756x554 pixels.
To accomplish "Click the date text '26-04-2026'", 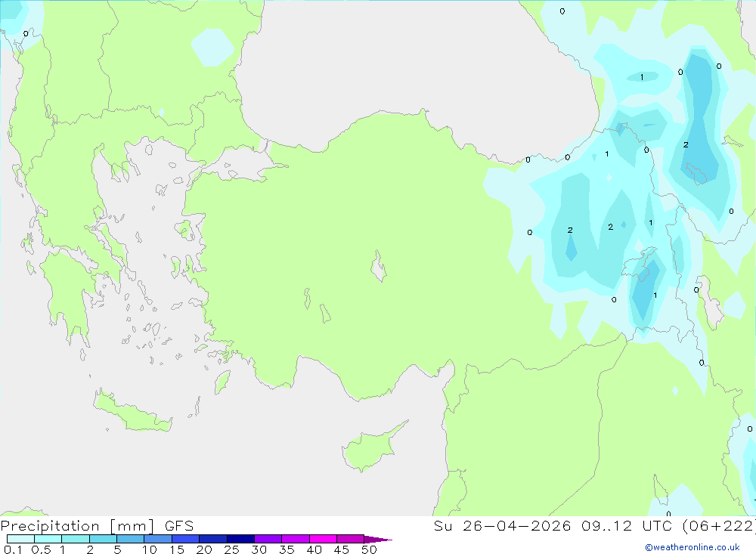I will (516, 526).
